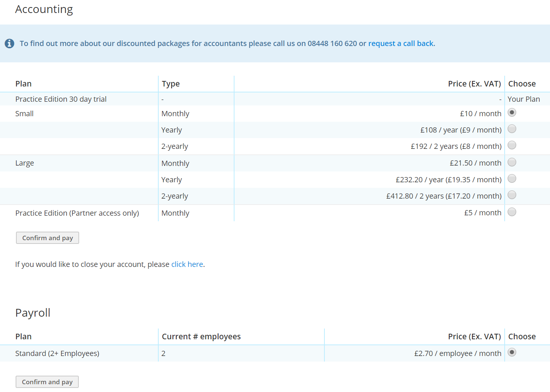Click the 'Large' plan name cell
Viewport: 550px width, 392px height.
tap(25, 163)
